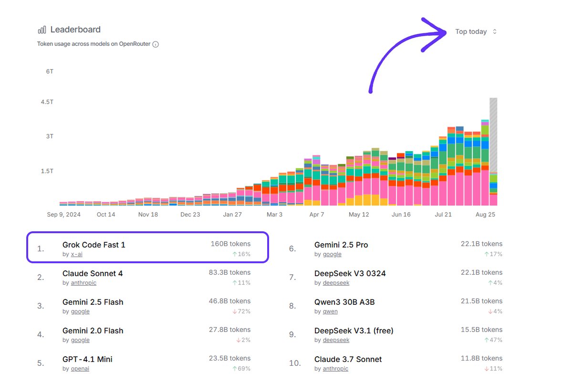Follow the google link under Gemini 2.0 Flash
563x392 pixels.
[80, 340]
